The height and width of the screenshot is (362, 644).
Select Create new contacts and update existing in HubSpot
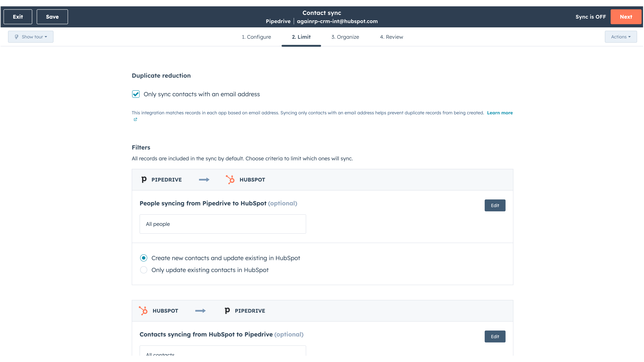point(144,258)
